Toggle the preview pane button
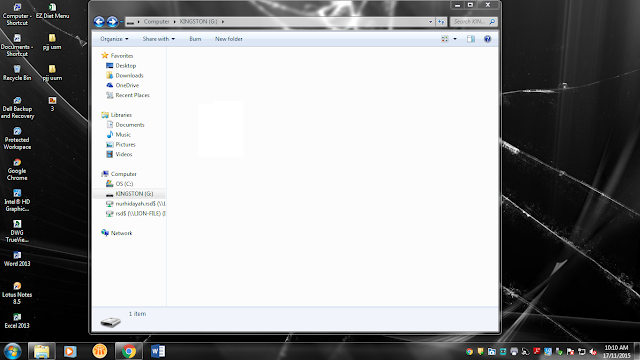640x360 pixels. pos(471,39)
